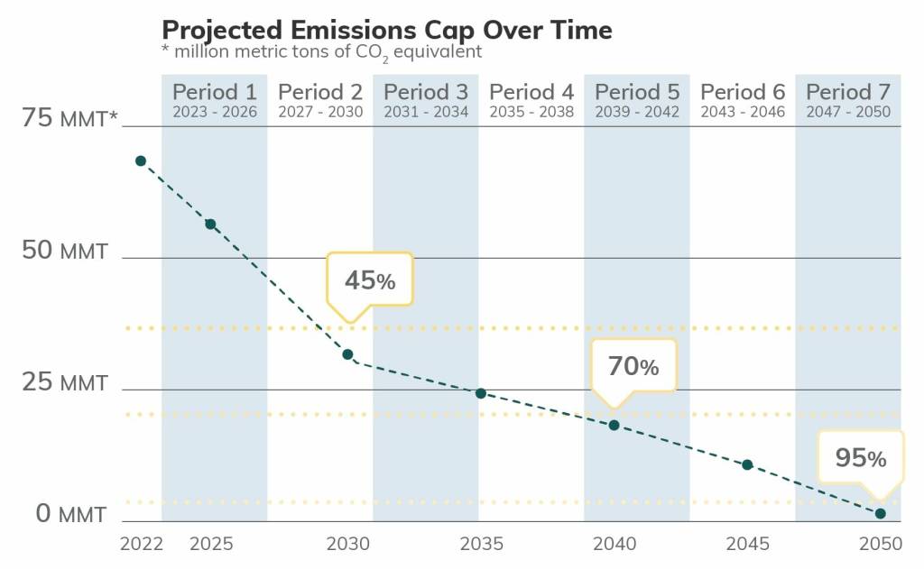The width and height of the screenshot is (924, 569).
Task: Select the 0 MMT axis label
Action: pos(71,514)
